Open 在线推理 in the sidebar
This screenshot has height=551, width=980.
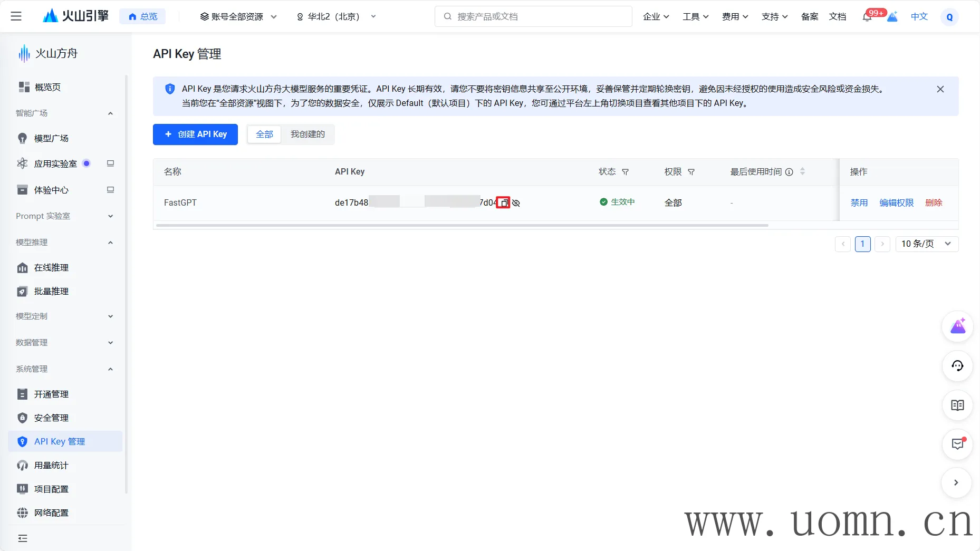[x=51, y=268]
